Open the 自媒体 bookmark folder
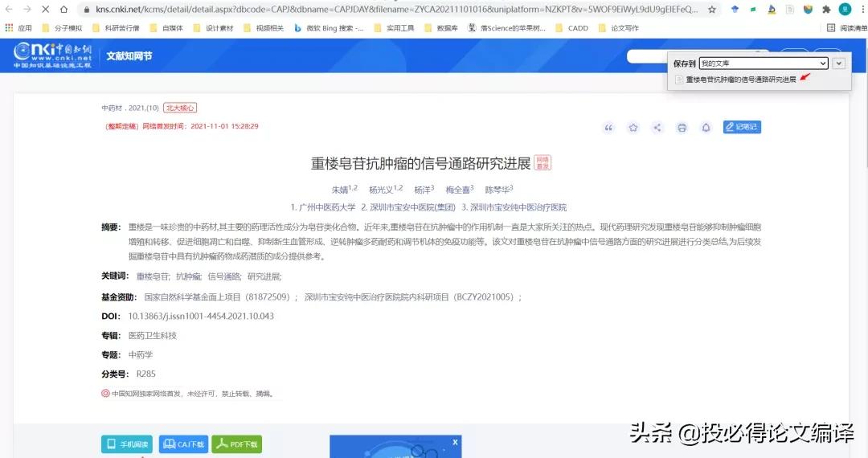This screenshot has width=868, height=458. [166, 27]
